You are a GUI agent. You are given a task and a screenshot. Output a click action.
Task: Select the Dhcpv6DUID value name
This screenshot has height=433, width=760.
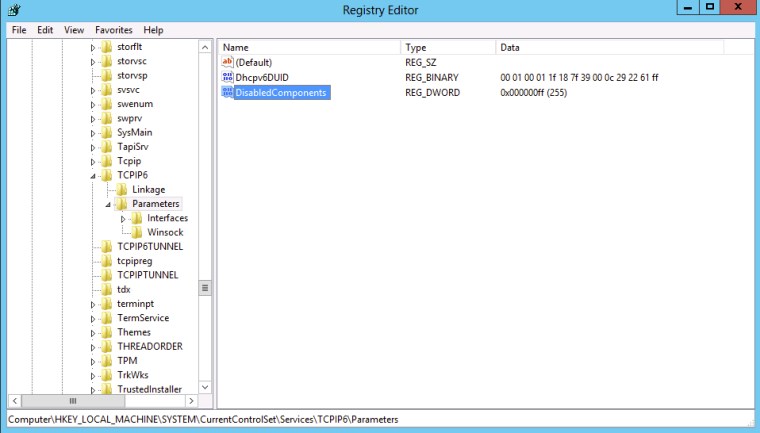point(262,77)
